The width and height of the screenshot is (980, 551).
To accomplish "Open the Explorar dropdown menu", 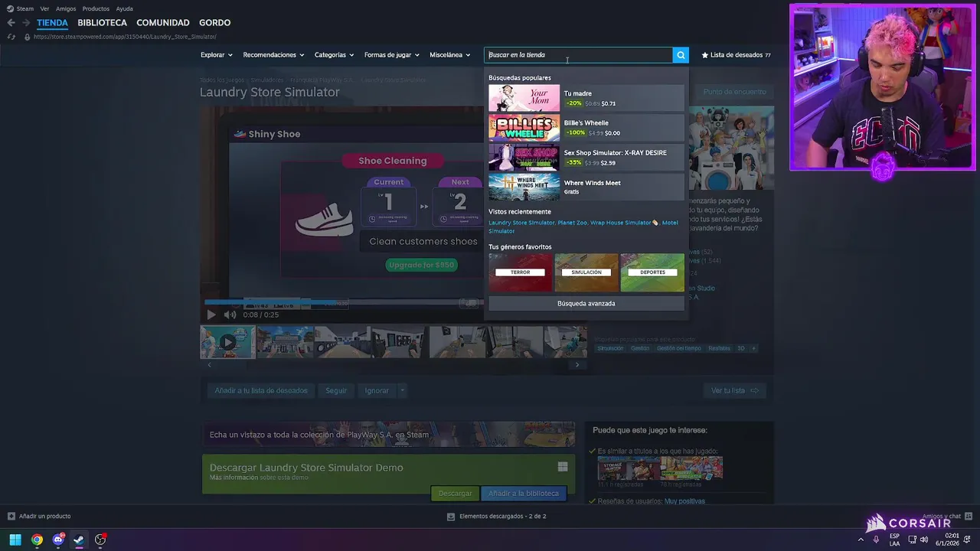I will point(216,55).
